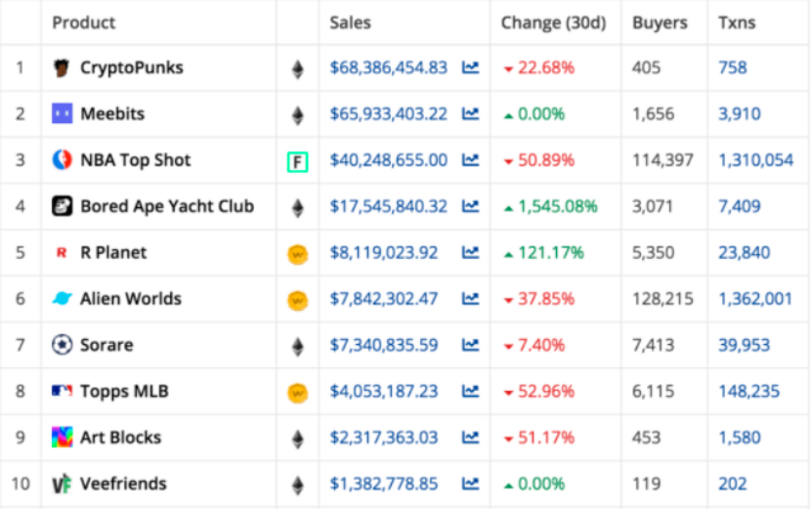Open the 1,362,001 transactions link
812x509 pixels.
pos(755,299)
